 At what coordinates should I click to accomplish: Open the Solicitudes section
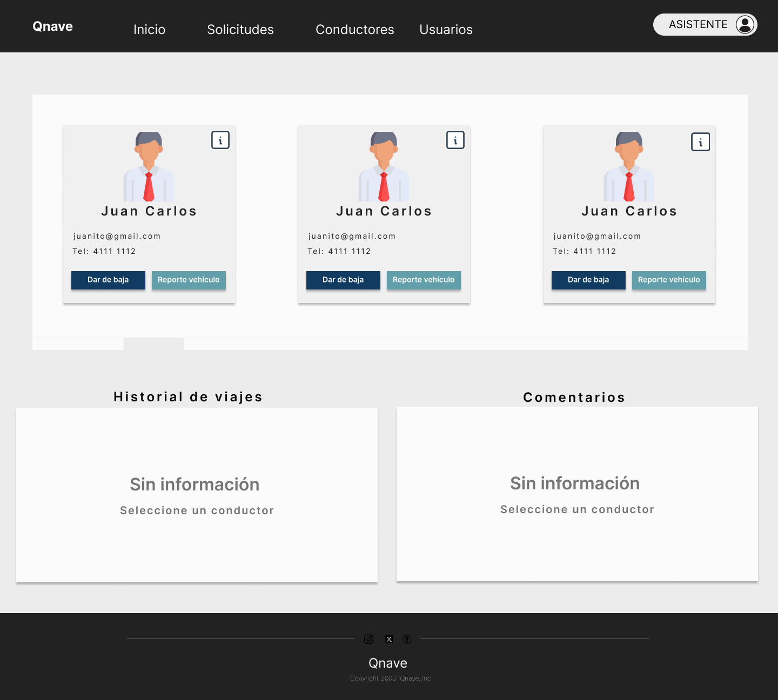click(x=240, y=30)
